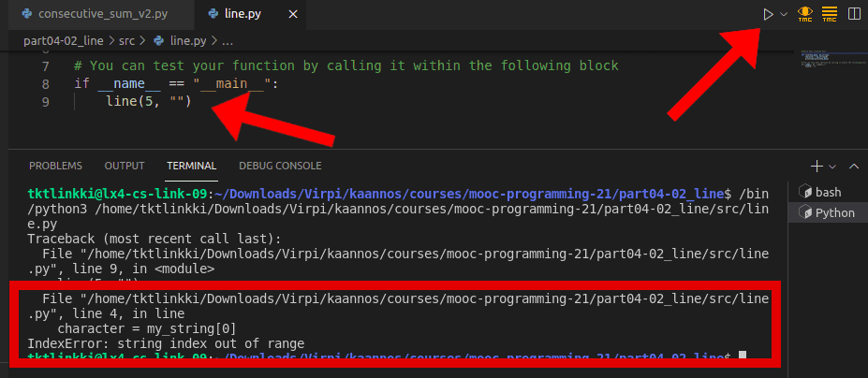Open the PROBLEMS panel tab

[55, 166]
